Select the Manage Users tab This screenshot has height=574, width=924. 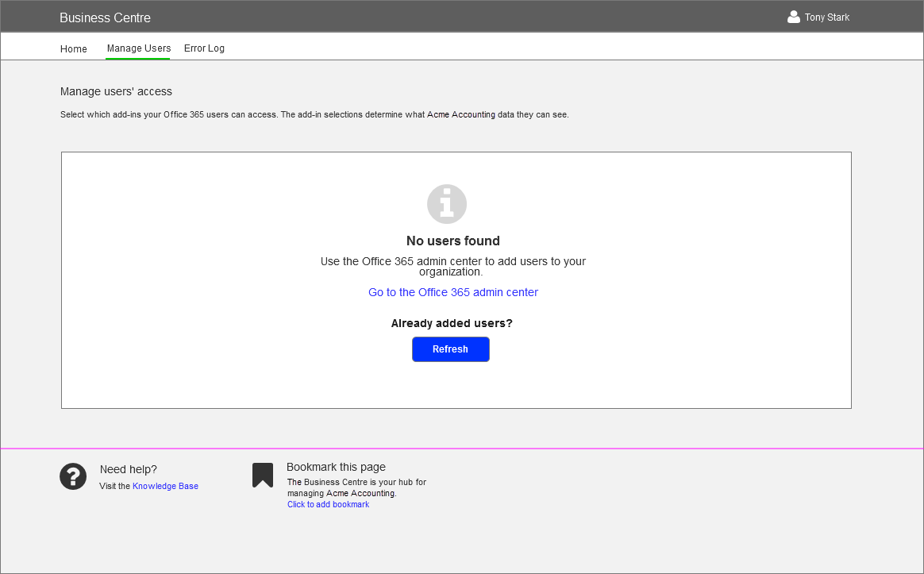138,48
